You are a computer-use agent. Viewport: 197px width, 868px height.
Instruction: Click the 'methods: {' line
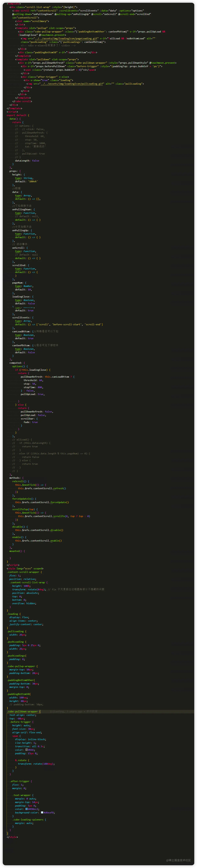(17, 478)
